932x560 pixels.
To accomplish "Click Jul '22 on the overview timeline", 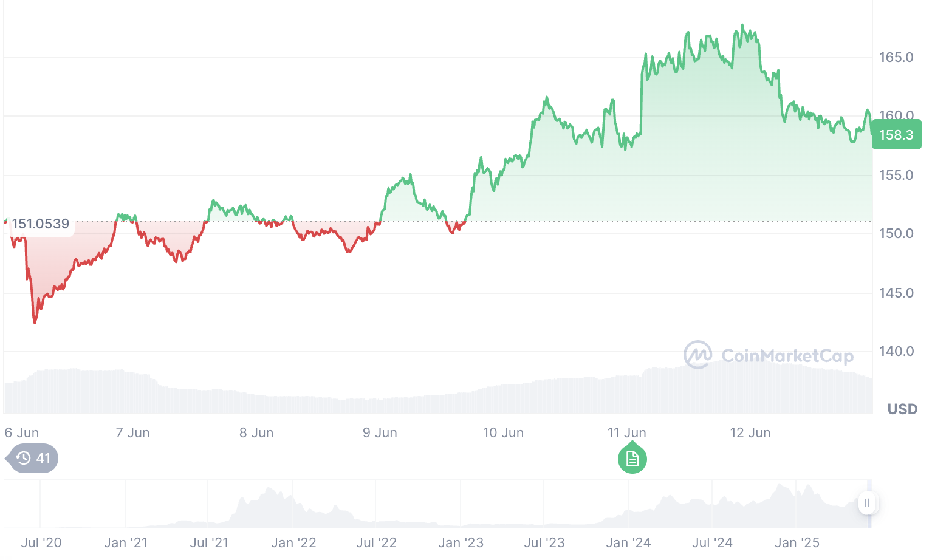I will 377,542.
